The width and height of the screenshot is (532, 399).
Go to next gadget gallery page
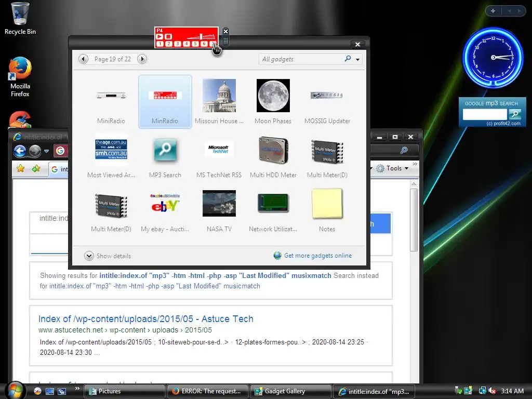point(142,59)
